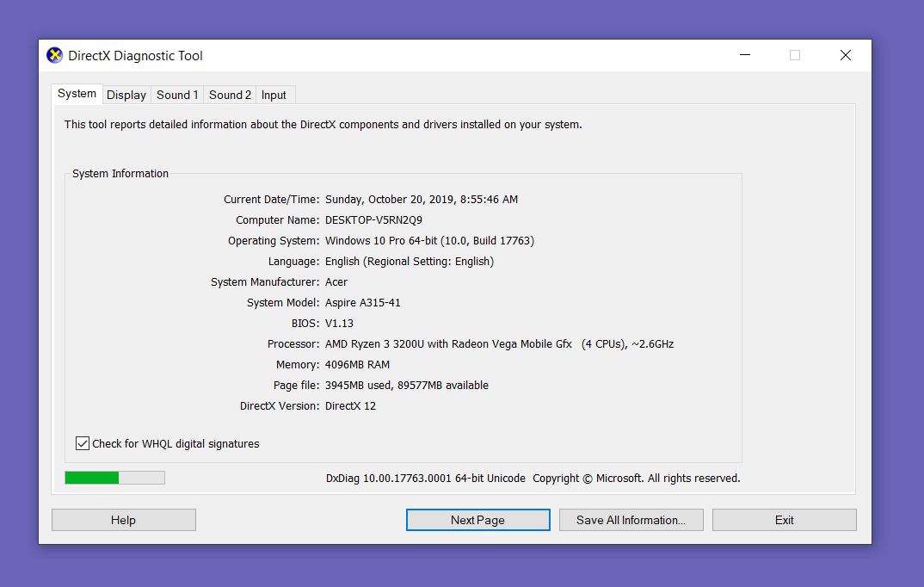
Task: Open the Sound 2 tab
Action: tap(230, 95)
